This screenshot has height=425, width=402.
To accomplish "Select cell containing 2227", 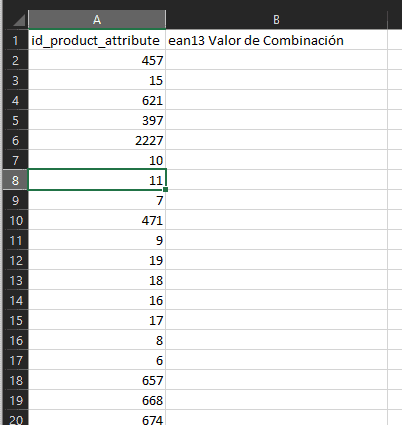I will click(x=97, y=140).
